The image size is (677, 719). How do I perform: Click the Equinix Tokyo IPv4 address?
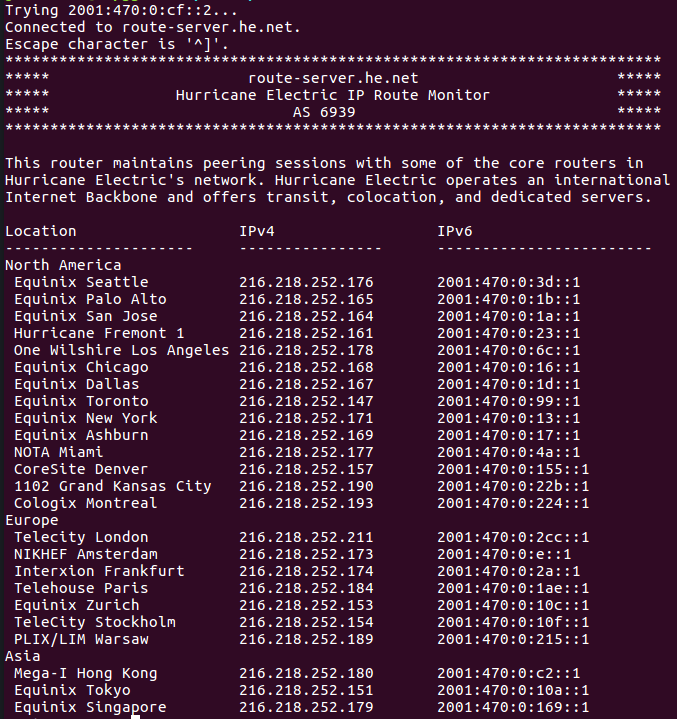tap(306, 690)
